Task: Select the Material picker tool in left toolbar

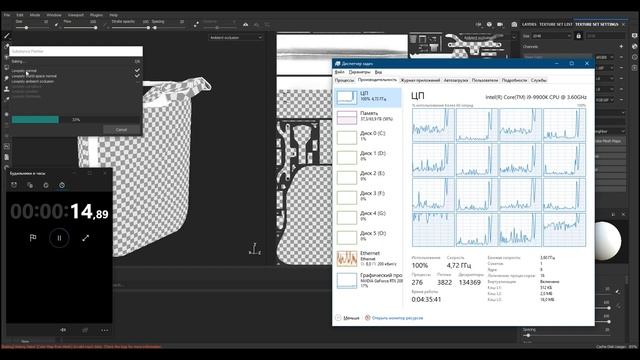Action: [7, 99]
